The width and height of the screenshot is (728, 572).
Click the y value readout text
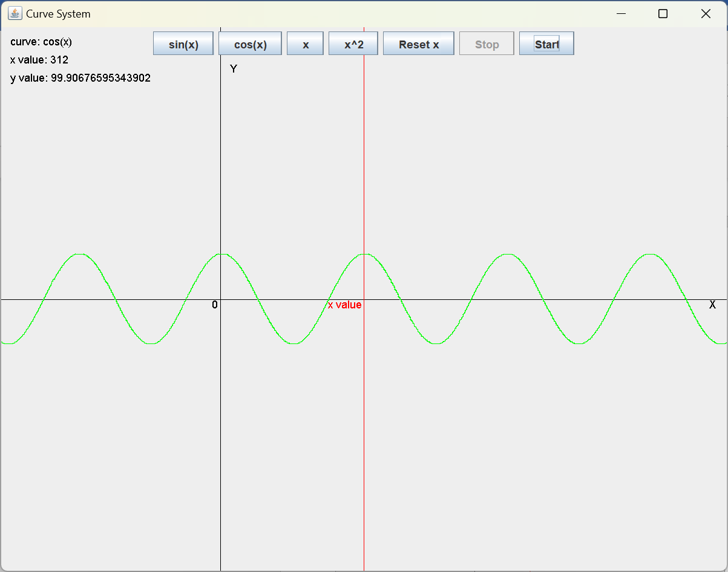point(80,78)
